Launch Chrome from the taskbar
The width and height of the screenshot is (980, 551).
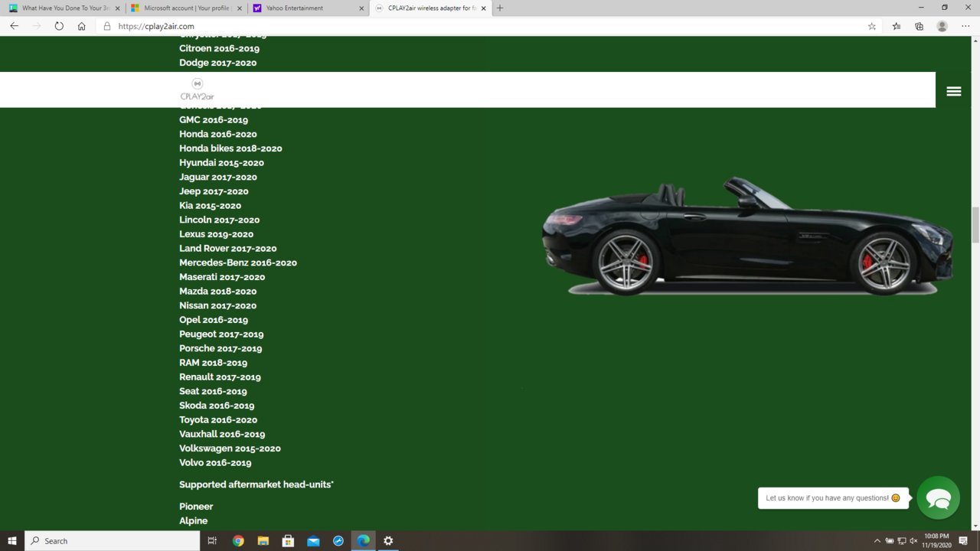click(x=238, y=540)
